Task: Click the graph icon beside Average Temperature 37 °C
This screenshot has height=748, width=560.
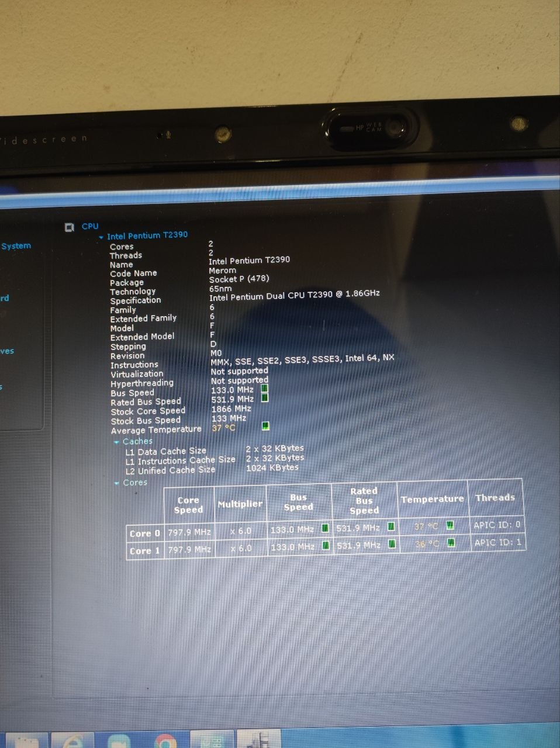Action: click(265, 426)
